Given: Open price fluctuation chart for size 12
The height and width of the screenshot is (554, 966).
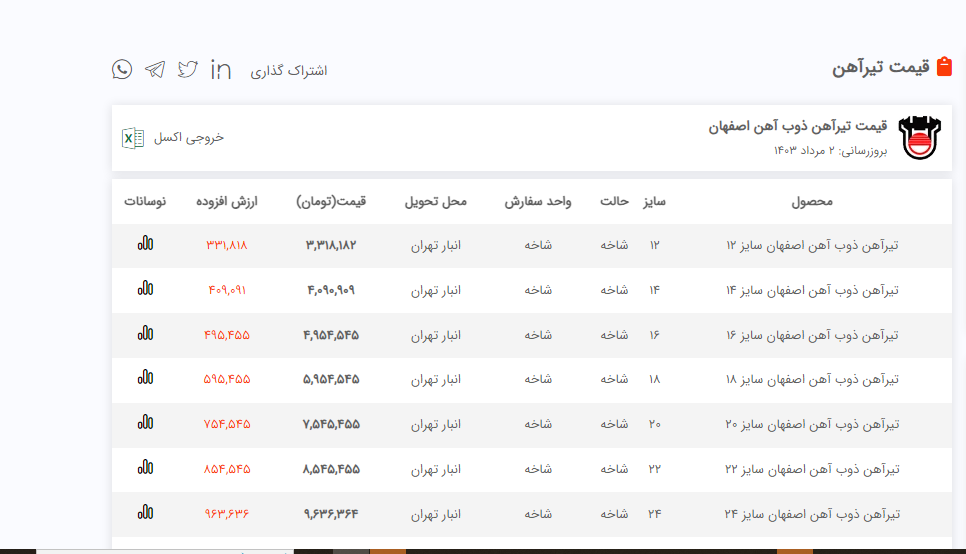Looking at the screenshot, I should pyautogui.click(x=146, y=243).
